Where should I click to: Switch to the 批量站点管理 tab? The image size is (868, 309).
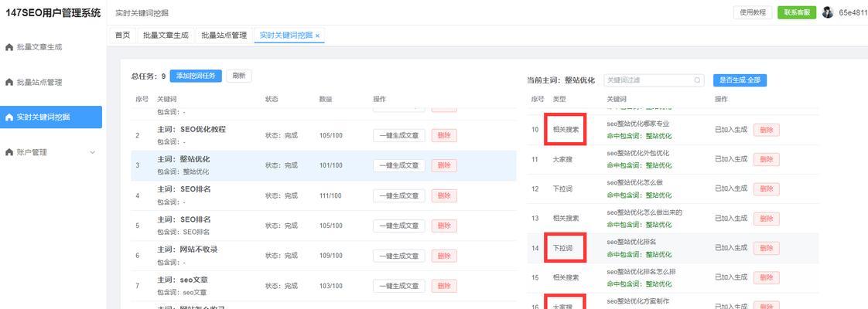tap(224, 36)
